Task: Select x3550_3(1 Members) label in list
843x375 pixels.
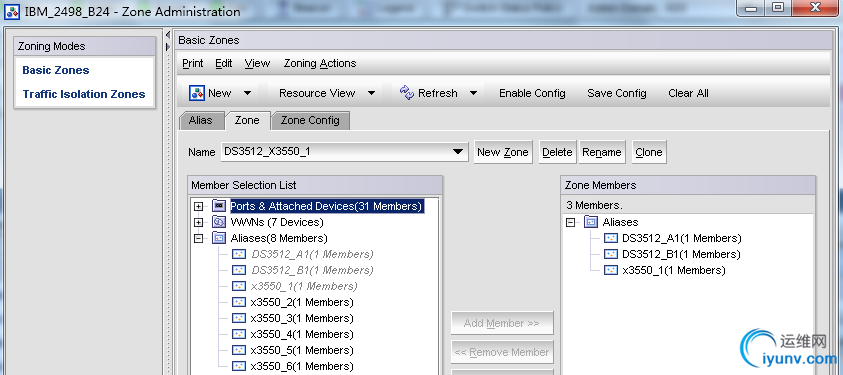Action: pyautogui.click(x=302, y=318)
